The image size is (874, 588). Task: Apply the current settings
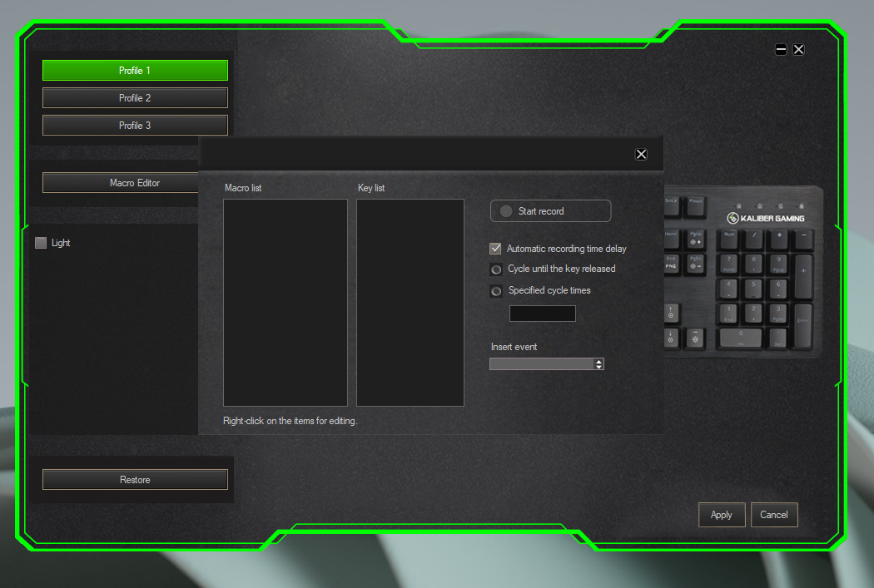[x=721, y=514]
